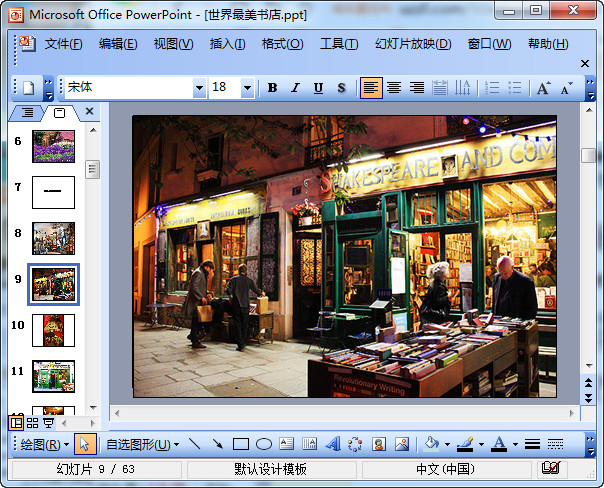
Task: Select the Arrow drawing tool
Action: point(217,444)
